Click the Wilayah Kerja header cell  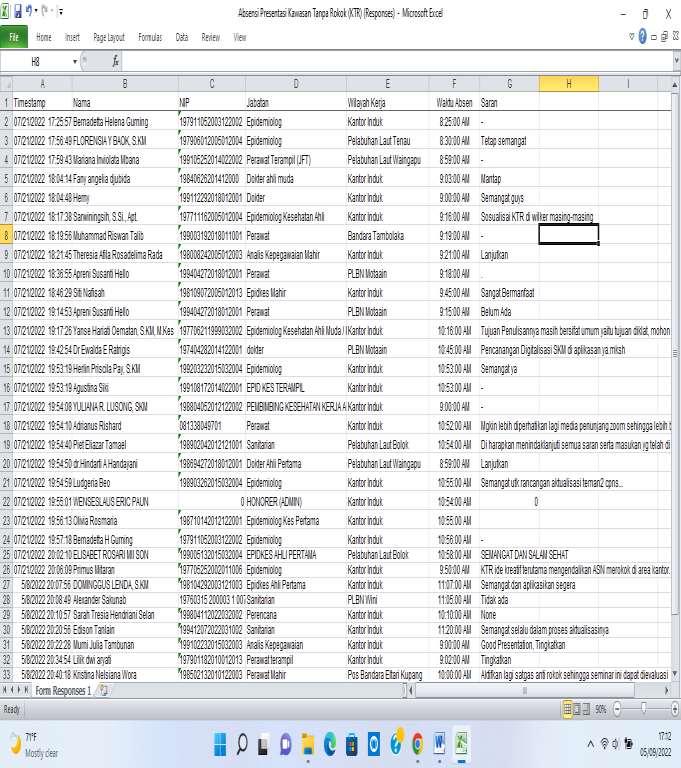coord(388,103)
